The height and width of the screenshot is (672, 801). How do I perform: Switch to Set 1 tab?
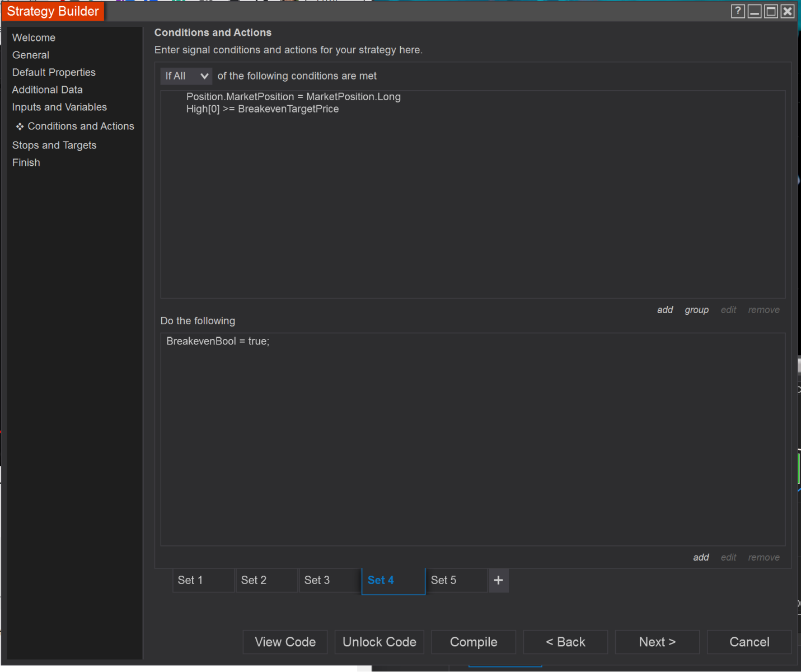(203, 580)
